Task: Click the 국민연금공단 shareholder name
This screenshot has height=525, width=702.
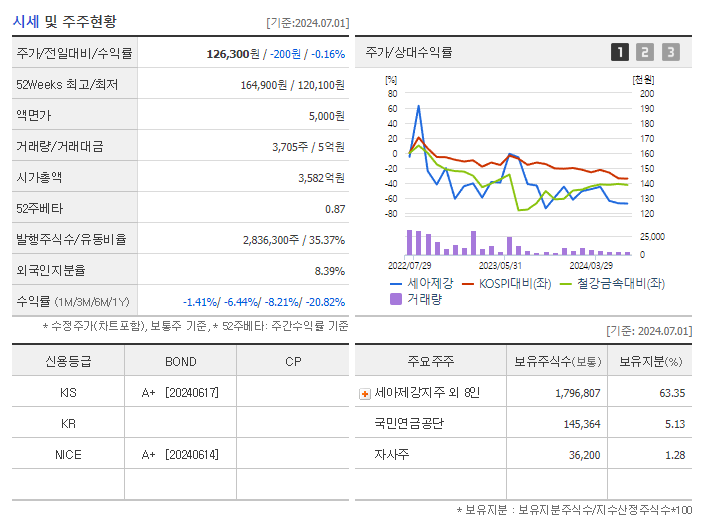Action: [x=409, y=423]
